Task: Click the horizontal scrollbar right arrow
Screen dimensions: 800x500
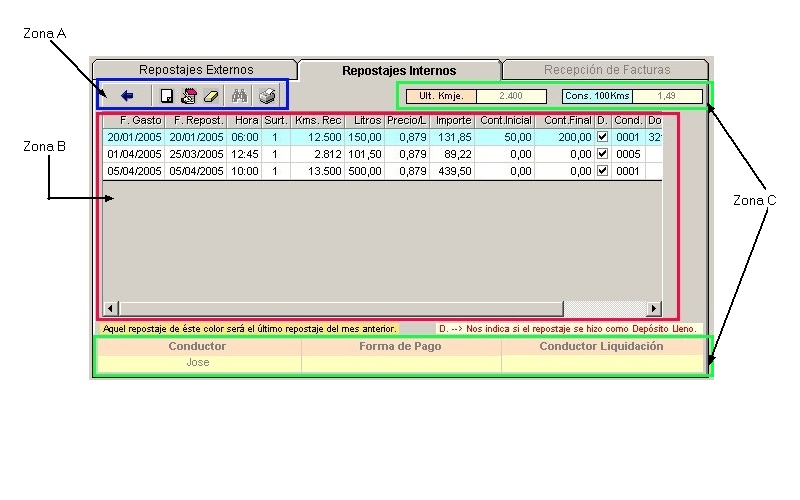Action: (x=654, y=308)
